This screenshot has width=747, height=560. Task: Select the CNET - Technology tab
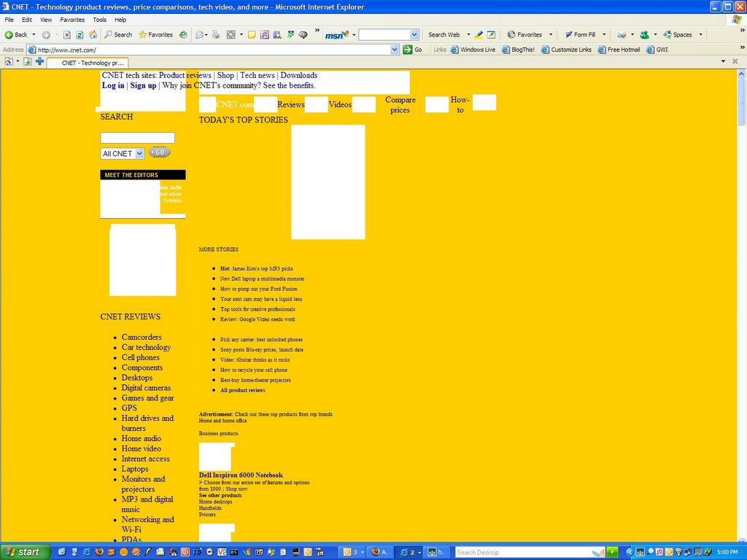click(x=88, y=63)
